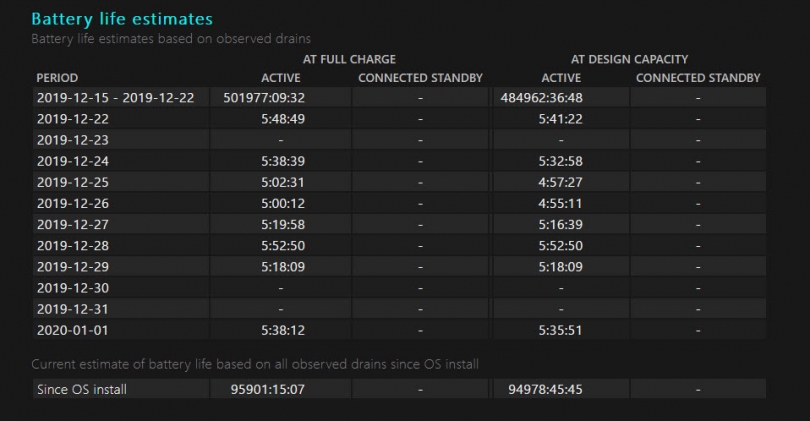
Task: Select the AT FULL CHARGE column group header
Action: (349, 59)
